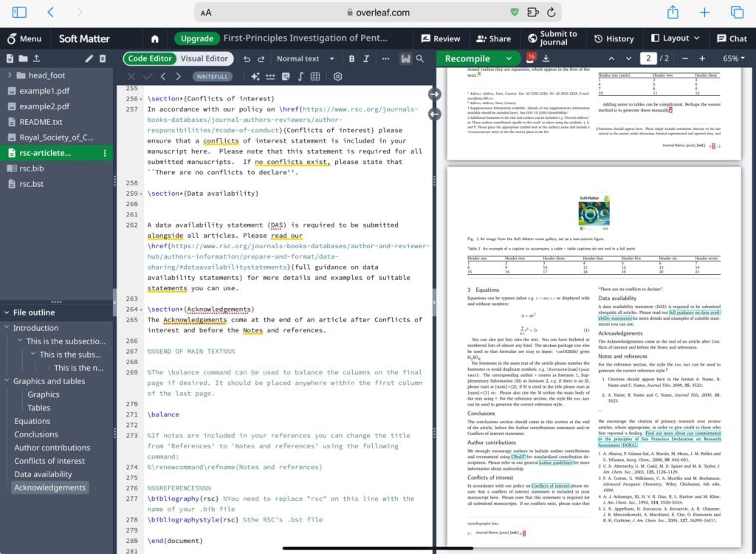Open the Overleaf Menu
This screenshot has height=554, width=756.
pyautogui.click(x=24, y=38)
